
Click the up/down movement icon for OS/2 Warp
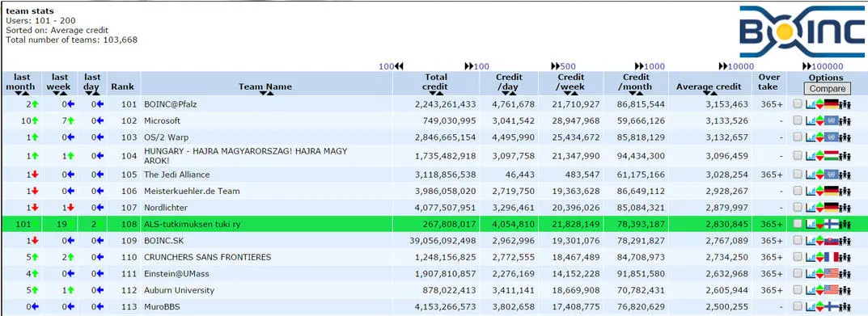pos(819,137)
